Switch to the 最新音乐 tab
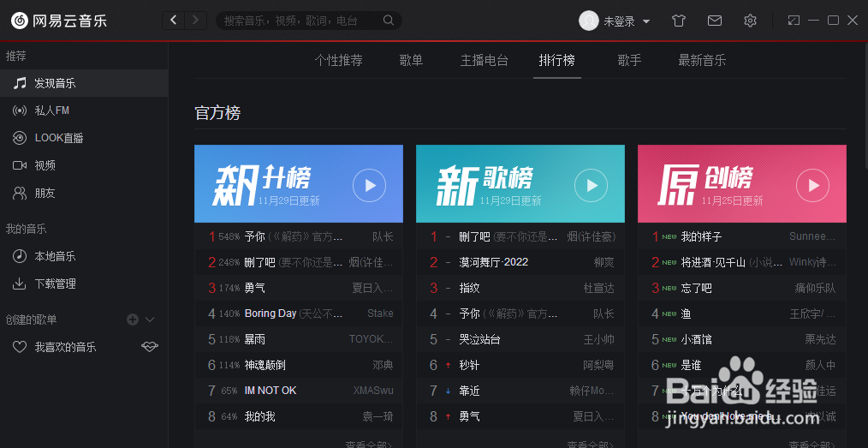This screenshot has width=868, height=448. (703, 60)
